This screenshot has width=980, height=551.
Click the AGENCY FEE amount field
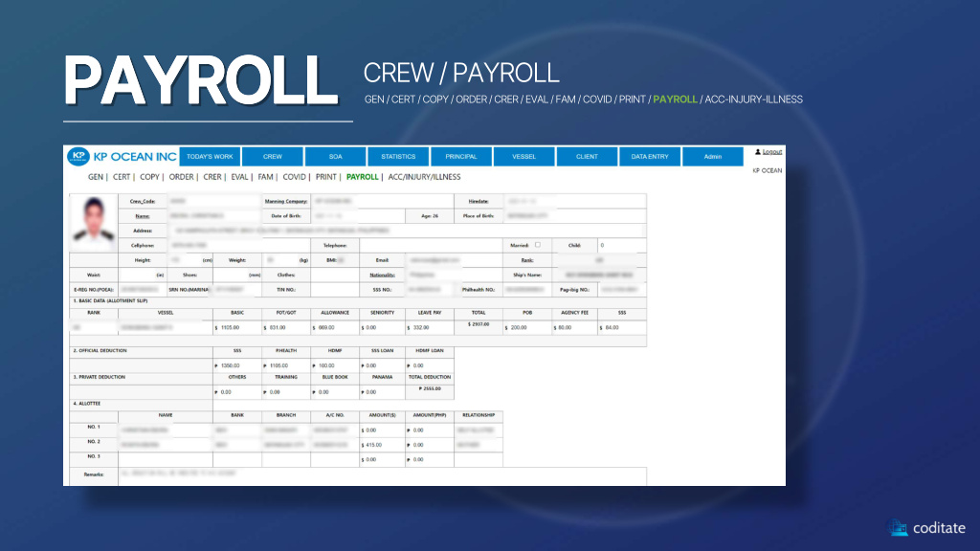574,327
